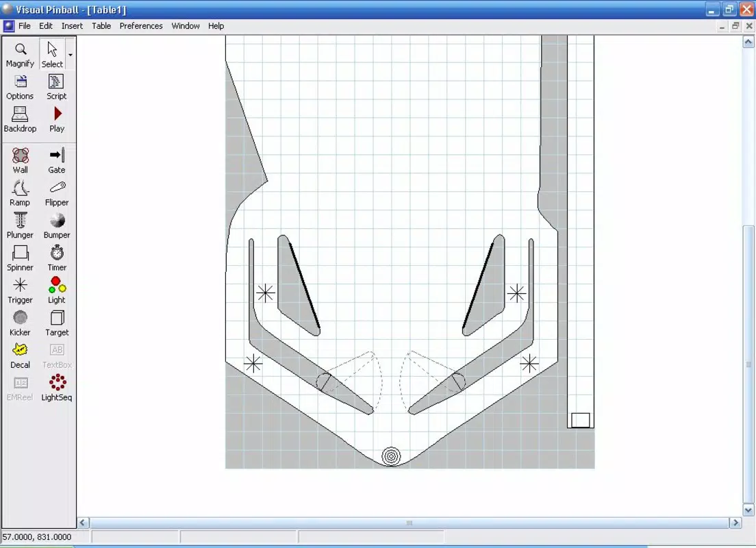Open the Table menu
The image size is (756, 548).
coord(101,26)
